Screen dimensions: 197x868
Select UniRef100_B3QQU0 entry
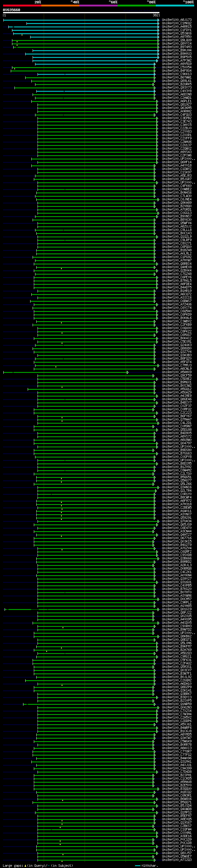coord(177,789)
